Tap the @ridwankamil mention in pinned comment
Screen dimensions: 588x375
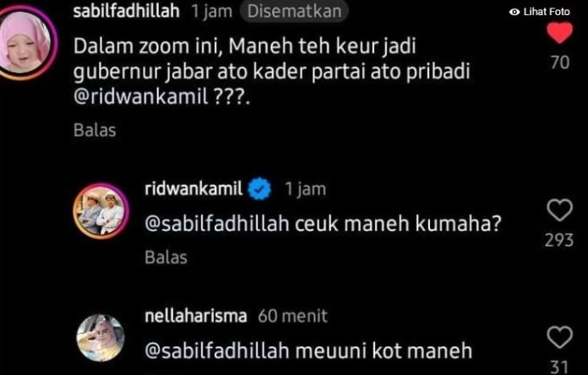pyautogui.click(x=140, y=97)
